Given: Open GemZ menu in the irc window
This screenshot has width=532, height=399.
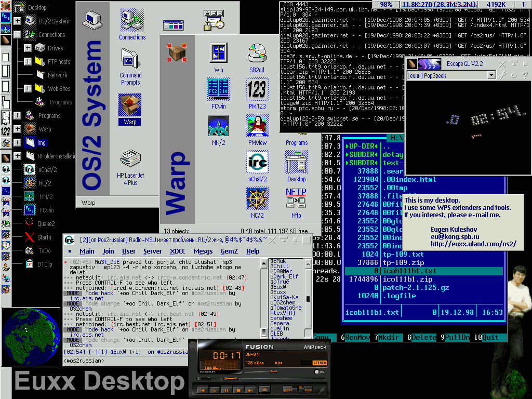Looking at the screenshot, I should (x=229, y=251).
